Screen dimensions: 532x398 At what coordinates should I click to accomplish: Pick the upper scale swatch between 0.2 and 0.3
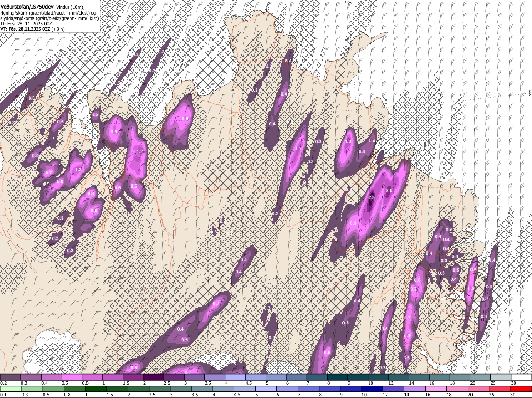pos(10,377)
